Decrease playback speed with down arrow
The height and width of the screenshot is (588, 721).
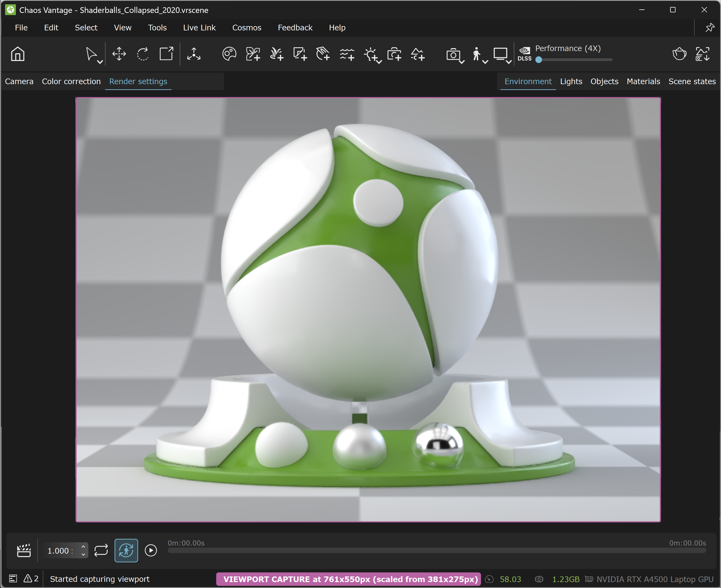click(83, 554)
